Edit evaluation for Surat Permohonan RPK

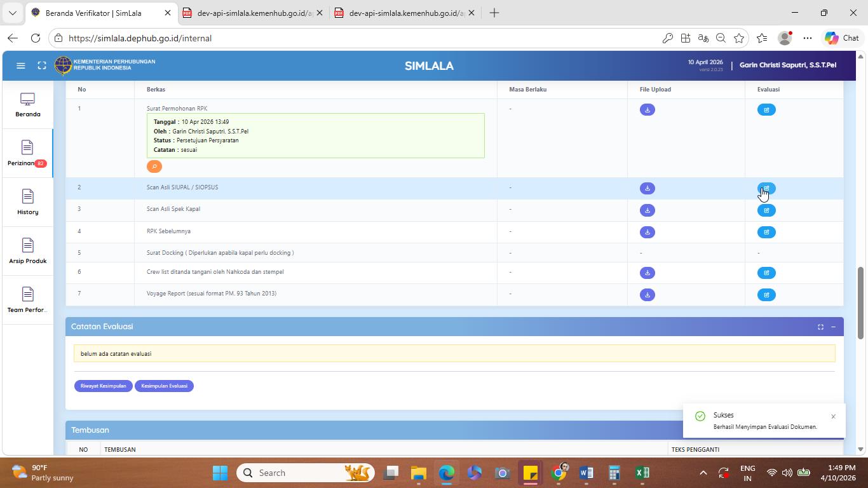[x=766, y=110]
